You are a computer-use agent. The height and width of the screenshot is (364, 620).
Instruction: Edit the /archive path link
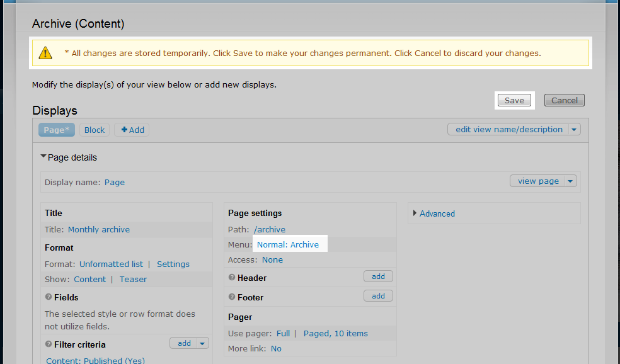tap(270, 229)
